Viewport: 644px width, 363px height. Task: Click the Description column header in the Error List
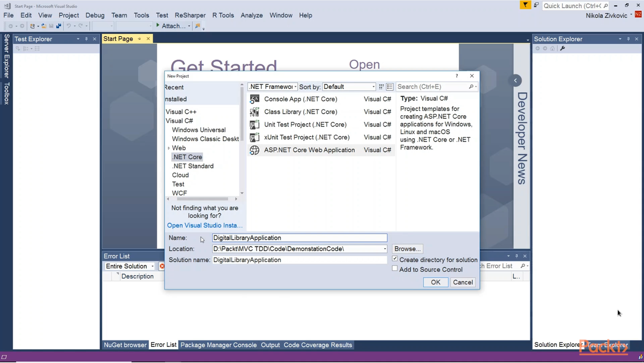[137, 277]
